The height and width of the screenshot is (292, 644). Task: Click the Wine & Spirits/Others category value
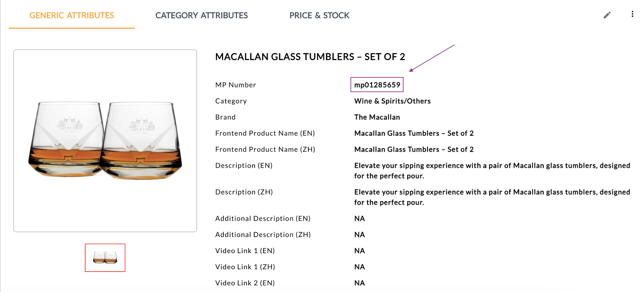[x=392, y=101]
